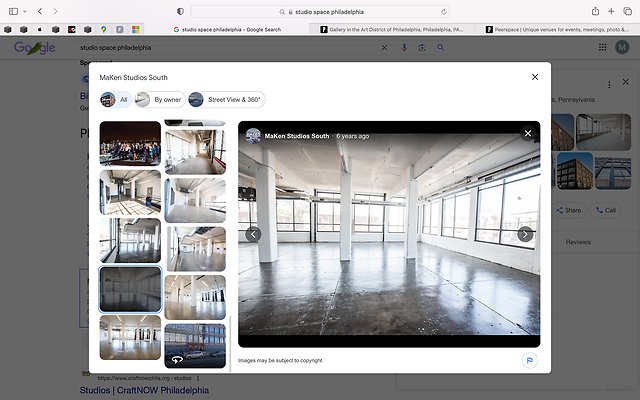Go to the next photo with right arrow
Viewport: 640px width, 400px height.
click(x=525, y=234)
